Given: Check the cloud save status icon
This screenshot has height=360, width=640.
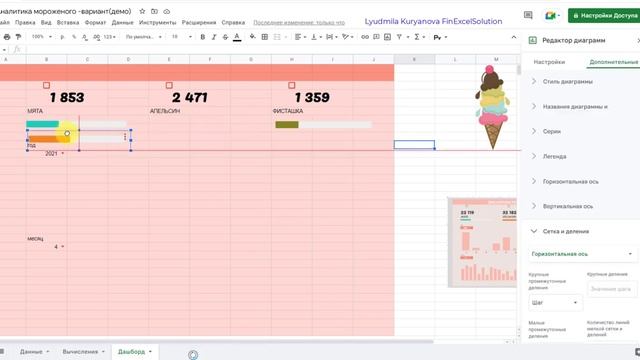Looking at the screenshot, I should point(167,11).
